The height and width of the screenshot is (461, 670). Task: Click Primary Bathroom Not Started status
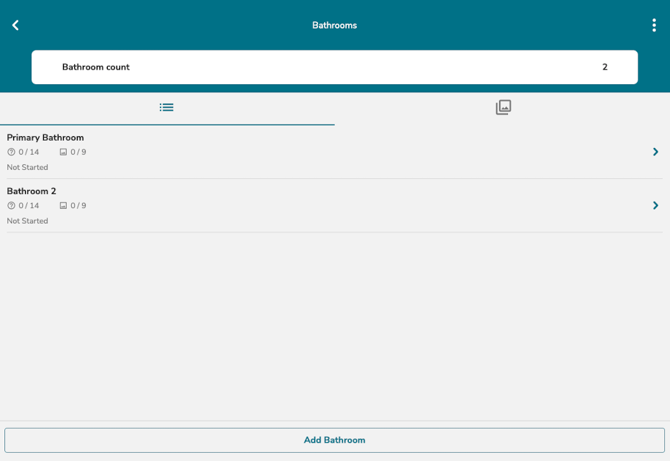pos(27,167)
